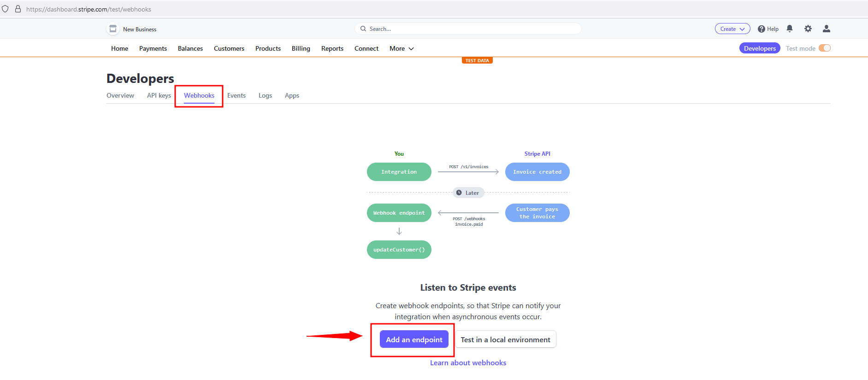Open the Payments navigation item
The height and width of the screenshot is (380, 868).
point(153,48)
